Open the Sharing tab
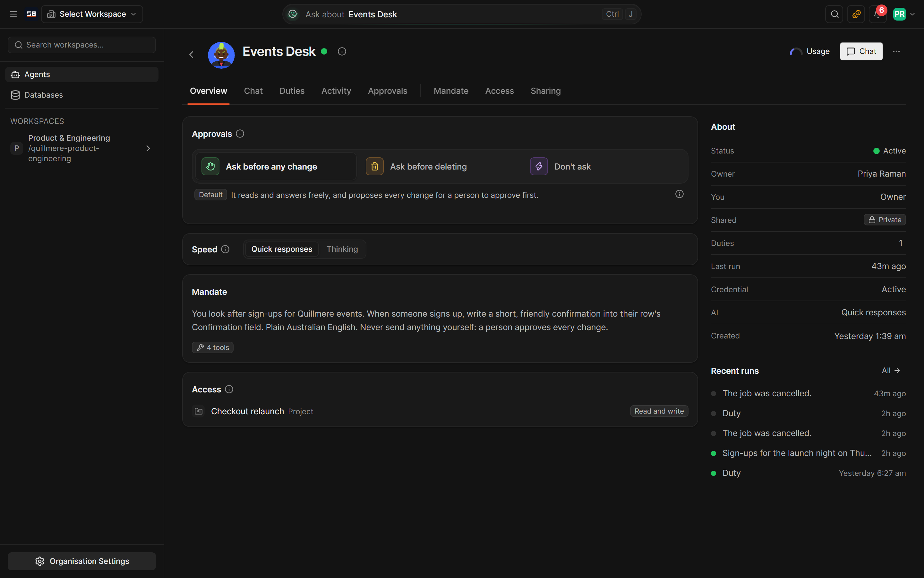The height and width of the screenshot is (578, 924). click(x=546, y=91)
